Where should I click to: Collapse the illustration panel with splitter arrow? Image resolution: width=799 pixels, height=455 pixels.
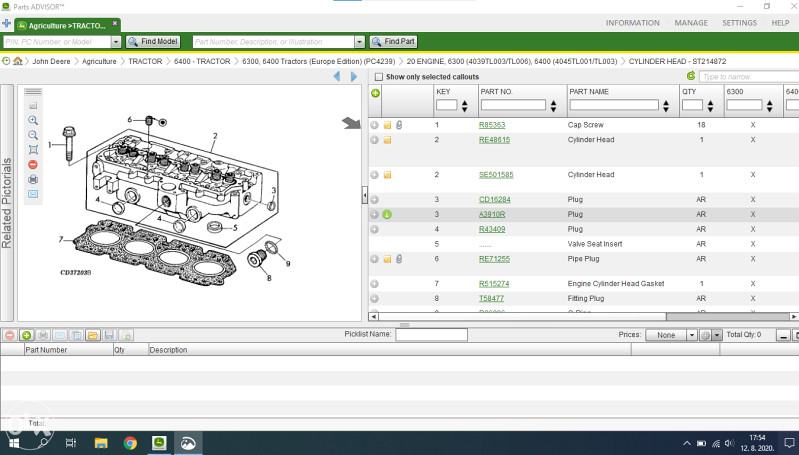[364, 196]
